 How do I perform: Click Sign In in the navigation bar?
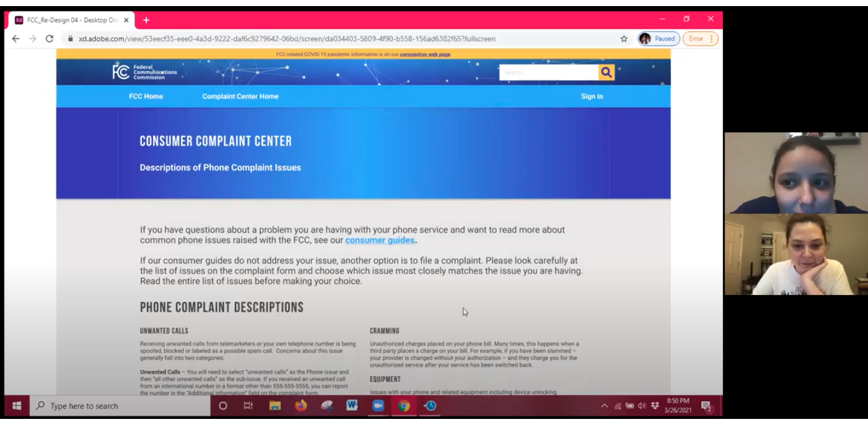(592, 97)
